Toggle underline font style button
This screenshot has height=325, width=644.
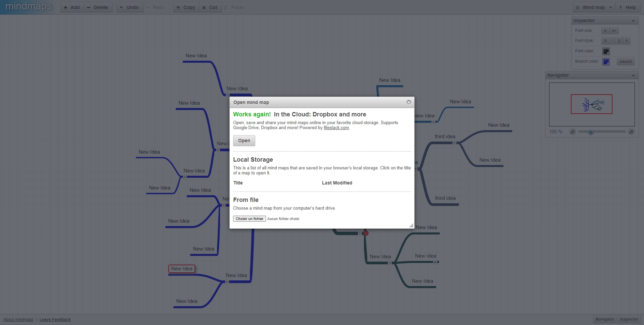point(619,41)
